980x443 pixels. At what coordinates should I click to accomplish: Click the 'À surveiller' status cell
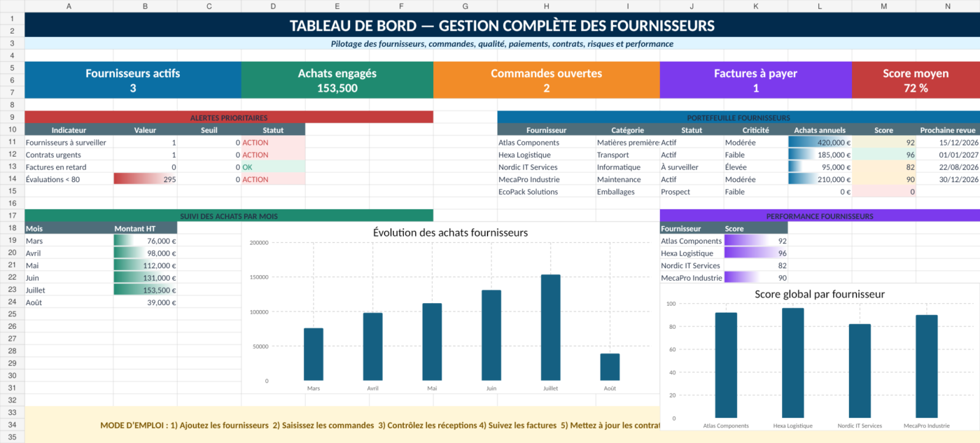point(692,167)
